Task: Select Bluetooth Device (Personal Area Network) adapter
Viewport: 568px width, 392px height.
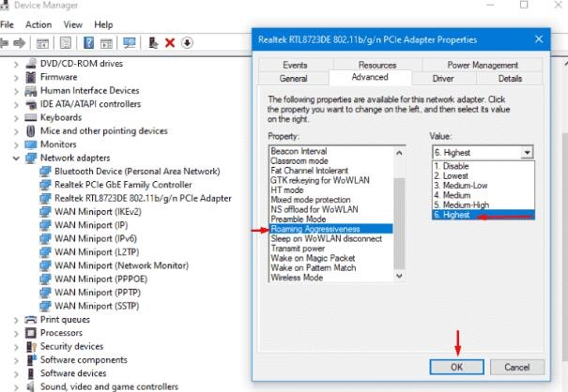Action: pos(136,172)
